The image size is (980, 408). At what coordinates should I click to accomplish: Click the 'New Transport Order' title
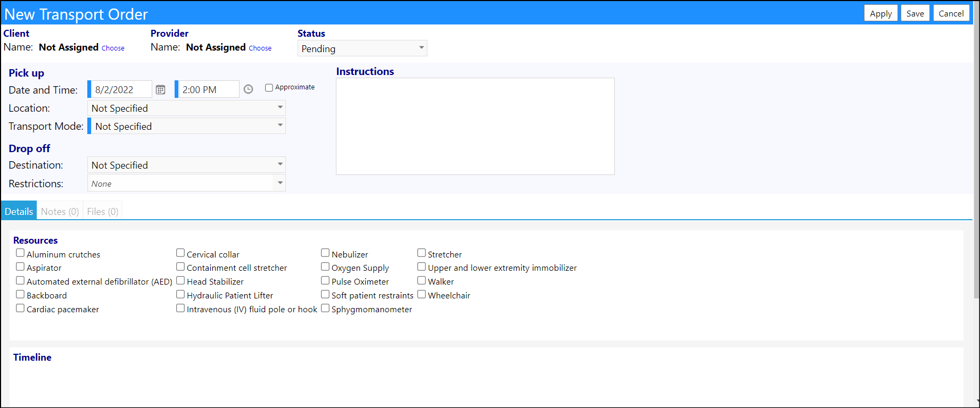click(x=76, y=14)
